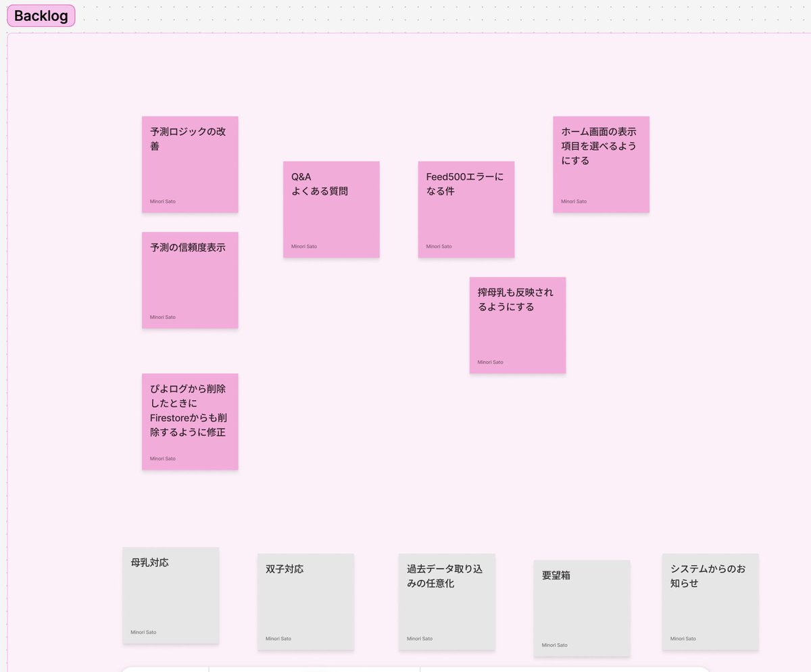
Task: Select the sticky note 予測の信頼度表示
Action: pos(190,280)
